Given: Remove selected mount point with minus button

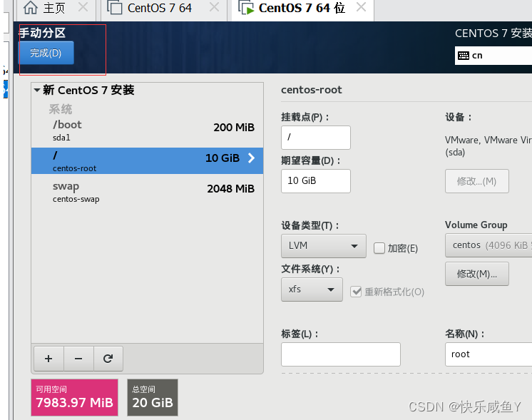Looking at the screenshot, I should coord(78,359).
